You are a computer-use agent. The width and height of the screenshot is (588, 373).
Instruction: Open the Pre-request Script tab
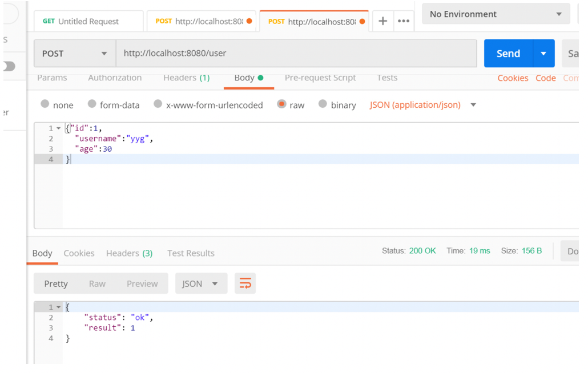320,78
